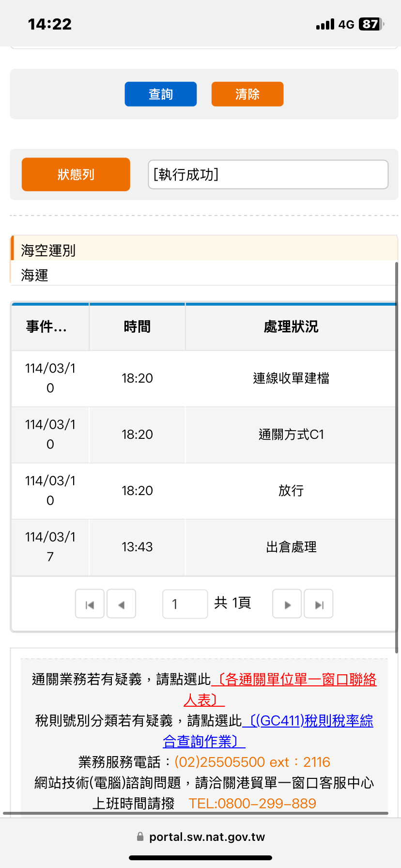Sort by the 處理狀況 column header
The width and height of the screenshot is (401, 868).
click(291, 327)
